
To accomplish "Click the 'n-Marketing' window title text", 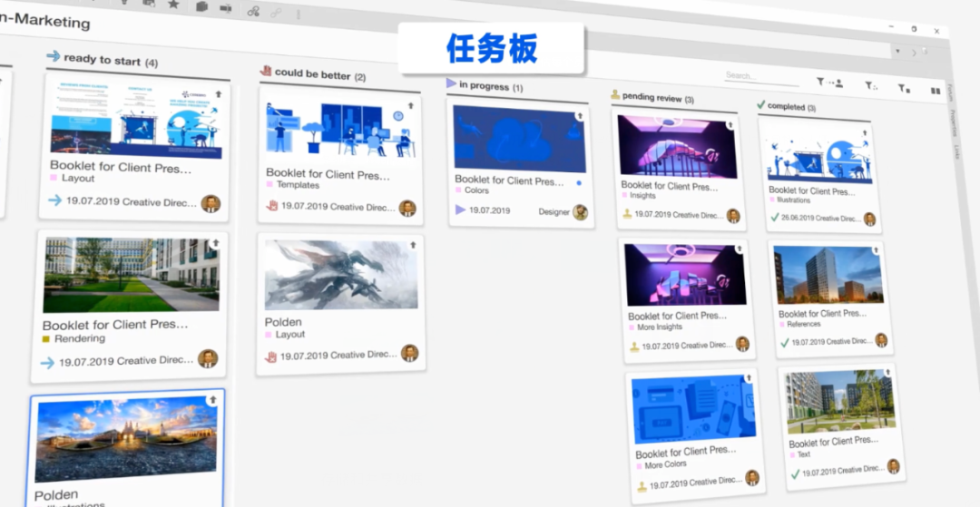I will click(45, 22).
